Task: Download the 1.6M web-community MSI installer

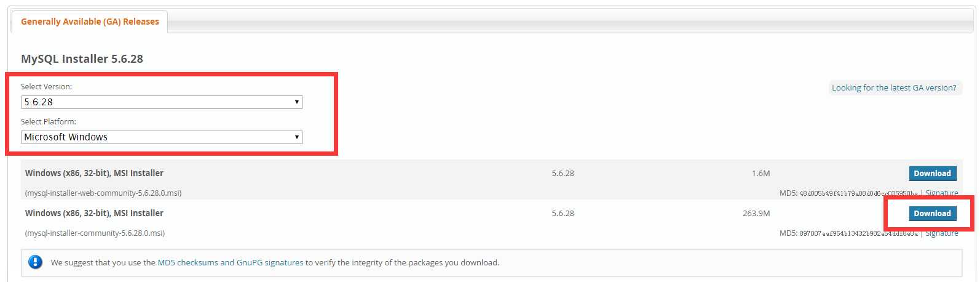Action: (932, 174)
